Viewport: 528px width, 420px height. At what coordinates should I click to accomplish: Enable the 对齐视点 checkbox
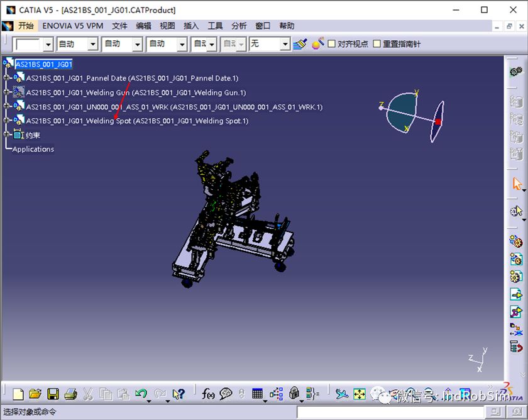332,43
